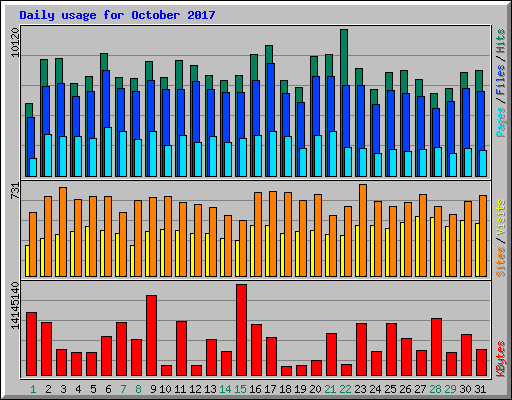Click the 731 visits axis value

15,191
